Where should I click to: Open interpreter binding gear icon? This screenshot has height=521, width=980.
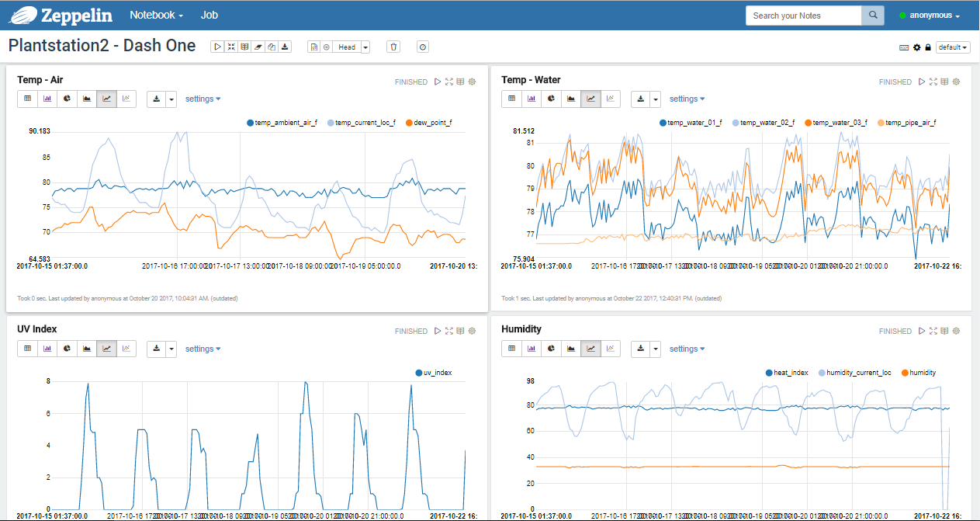(916, 47)
